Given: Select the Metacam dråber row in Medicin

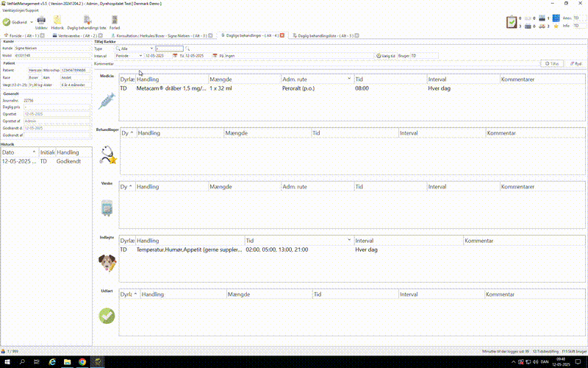Looking at the screenshot, I should click(x=352, y=88).
